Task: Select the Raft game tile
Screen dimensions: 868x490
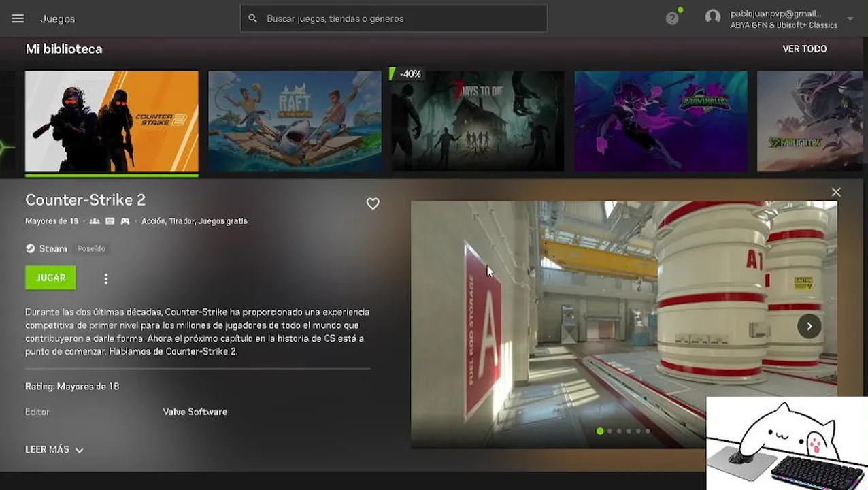Action: tap(295, 121)
